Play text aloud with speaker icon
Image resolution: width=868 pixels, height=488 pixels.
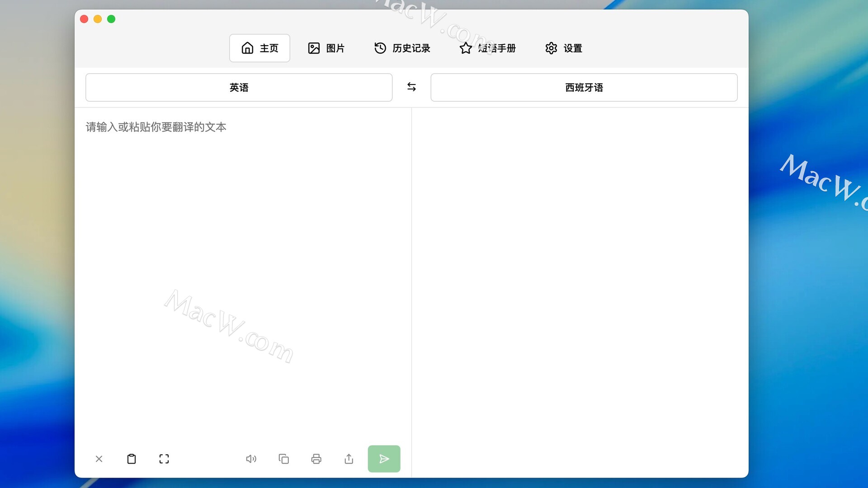coord(251,459)
